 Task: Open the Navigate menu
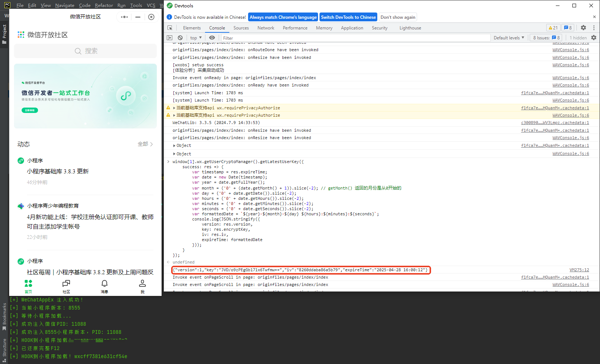pyautogui.click(x=65, y=5)
